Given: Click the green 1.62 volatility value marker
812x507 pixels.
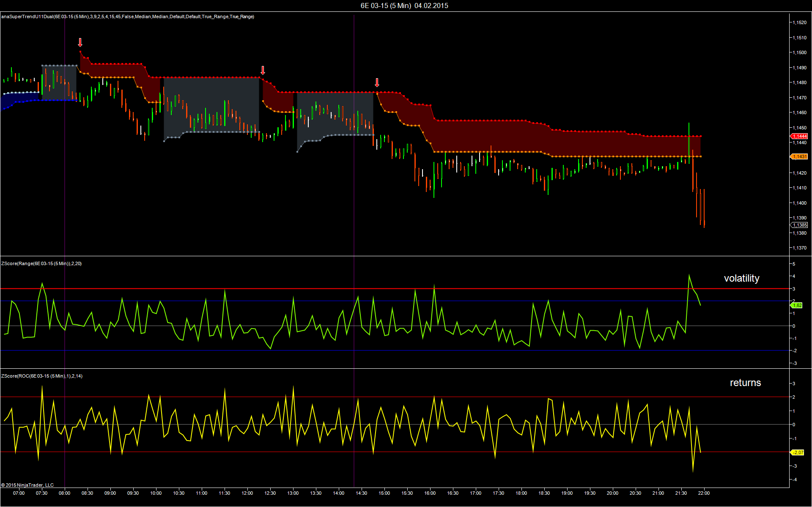Looking at the screenshot, I should (x=797, y=305).
